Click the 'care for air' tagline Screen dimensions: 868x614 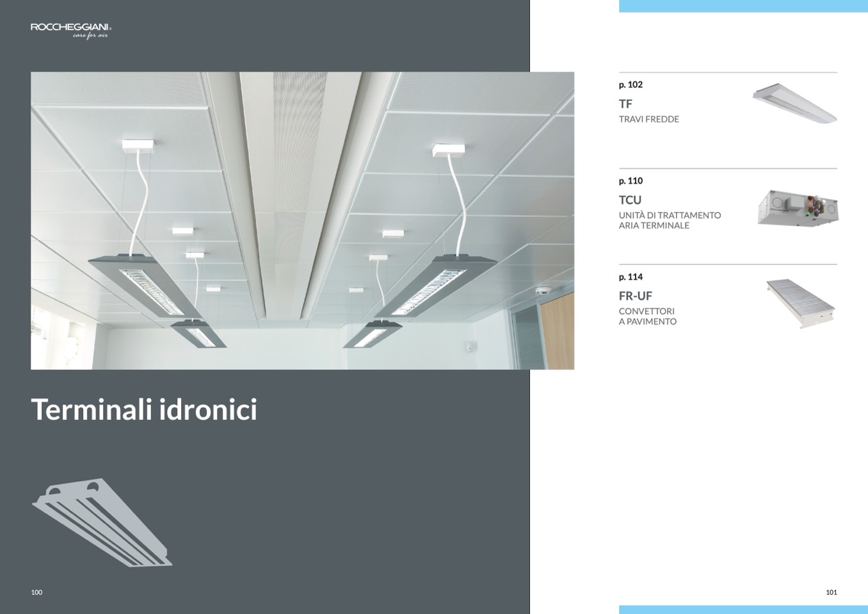coord(90,36)
